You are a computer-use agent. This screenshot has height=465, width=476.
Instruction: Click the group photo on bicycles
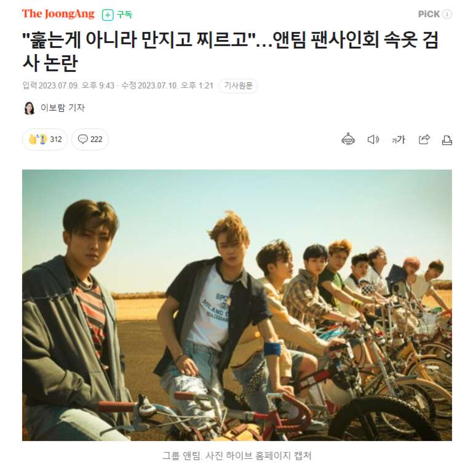point(237,305)
